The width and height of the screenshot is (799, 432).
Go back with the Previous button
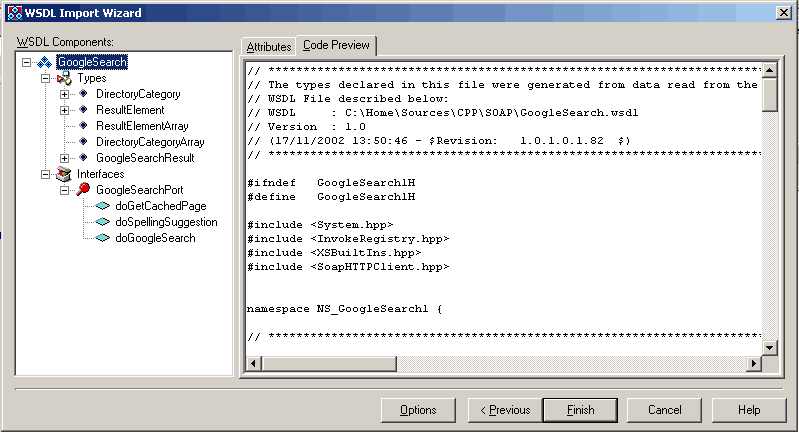click(504, 410)
